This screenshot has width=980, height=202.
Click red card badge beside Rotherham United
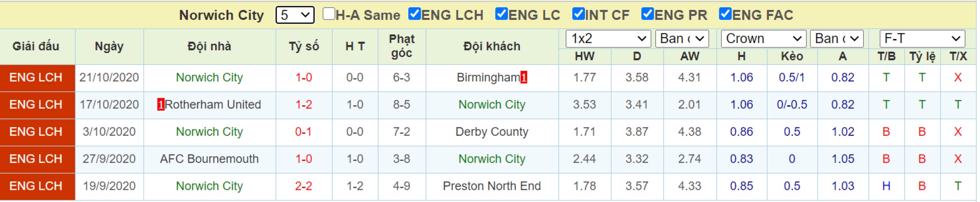pos(161,105)
